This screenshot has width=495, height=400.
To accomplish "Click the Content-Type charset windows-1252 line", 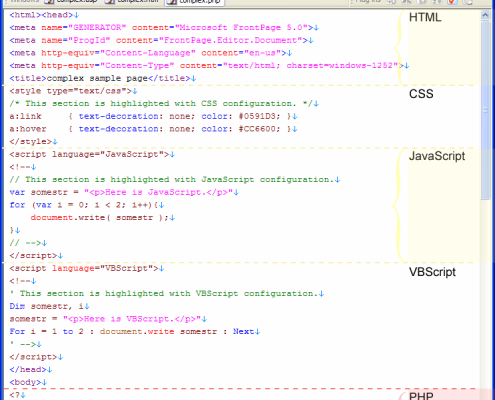I will point(209,66).
